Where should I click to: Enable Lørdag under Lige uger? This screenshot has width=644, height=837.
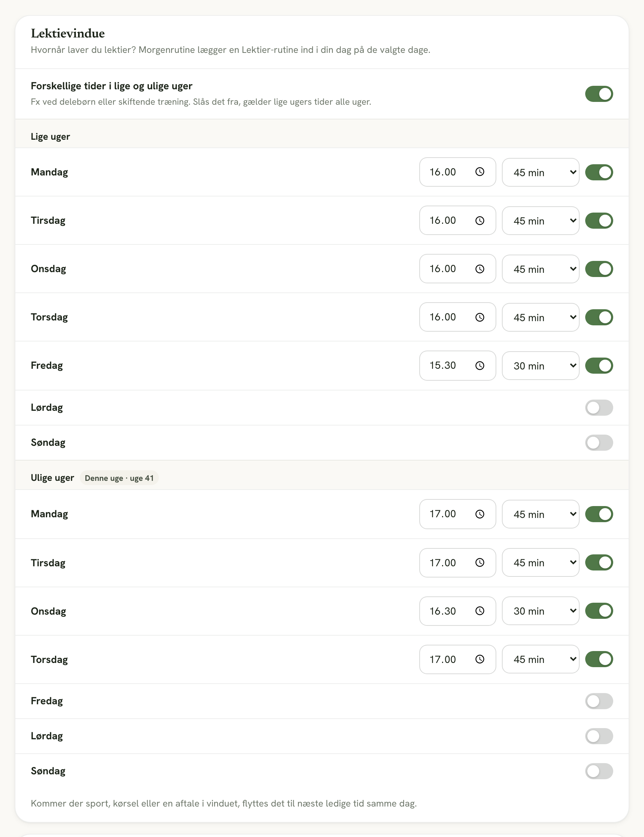pos(599,408)
